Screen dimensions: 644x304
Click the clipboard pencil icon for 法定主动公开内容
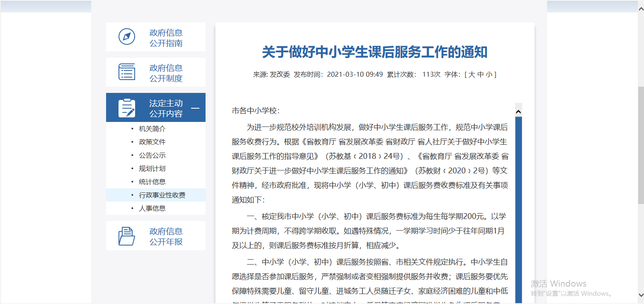[127, 108]
